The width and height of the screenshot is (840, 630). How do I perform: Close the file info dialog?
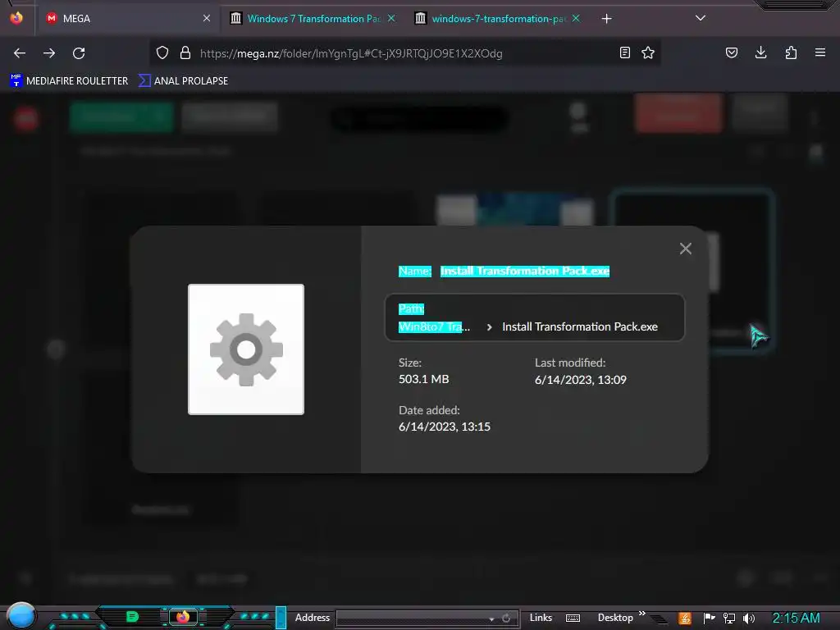pos(685,249)
